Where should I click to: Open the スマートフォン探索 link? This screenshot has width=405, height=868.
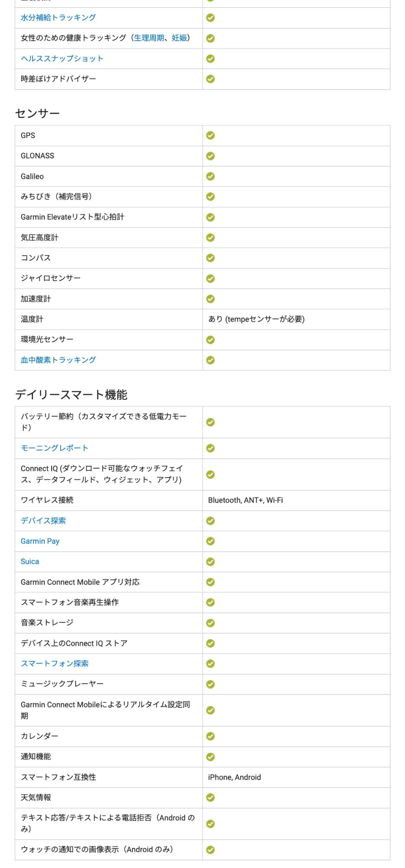point(55,663)
